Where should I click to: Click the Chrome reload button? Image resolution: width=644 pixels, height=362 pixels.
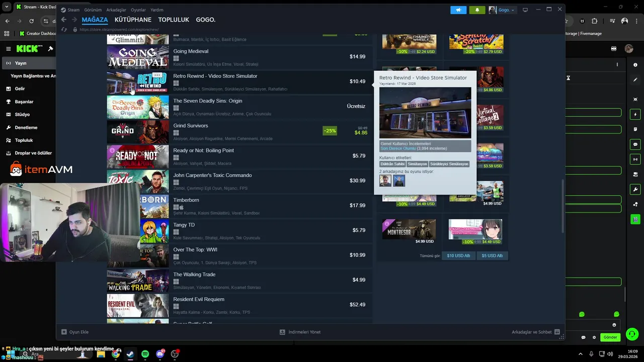coord(32,21)
